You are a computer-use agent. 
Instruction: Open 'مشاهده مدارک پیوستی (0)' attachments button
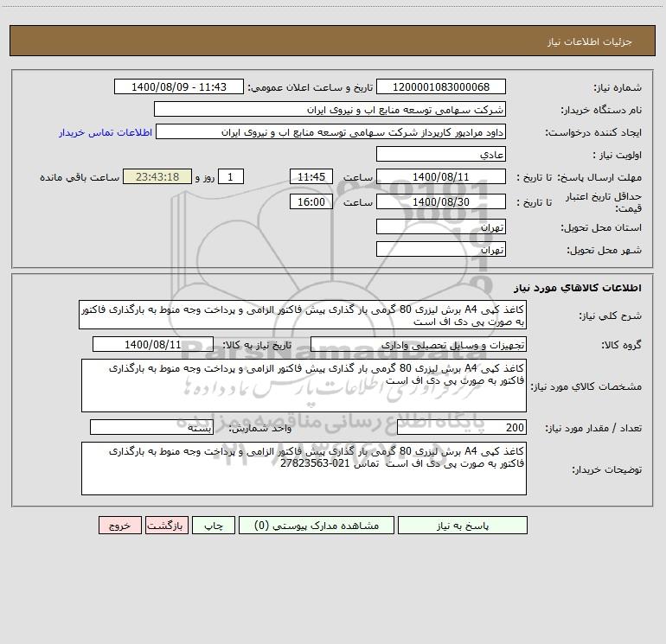[317, 525]
